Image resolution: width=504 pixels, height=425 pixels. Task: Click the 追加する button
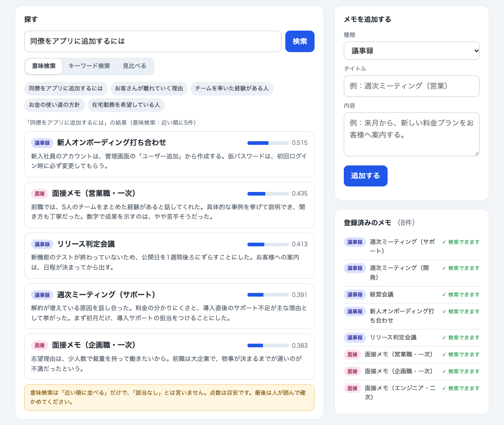[366, 175]
